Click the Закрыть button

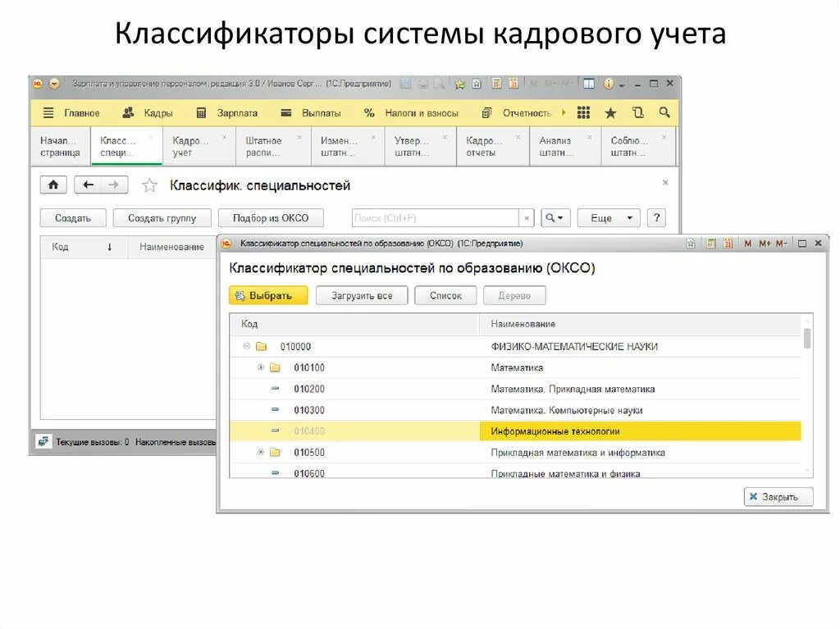(778, 497)
